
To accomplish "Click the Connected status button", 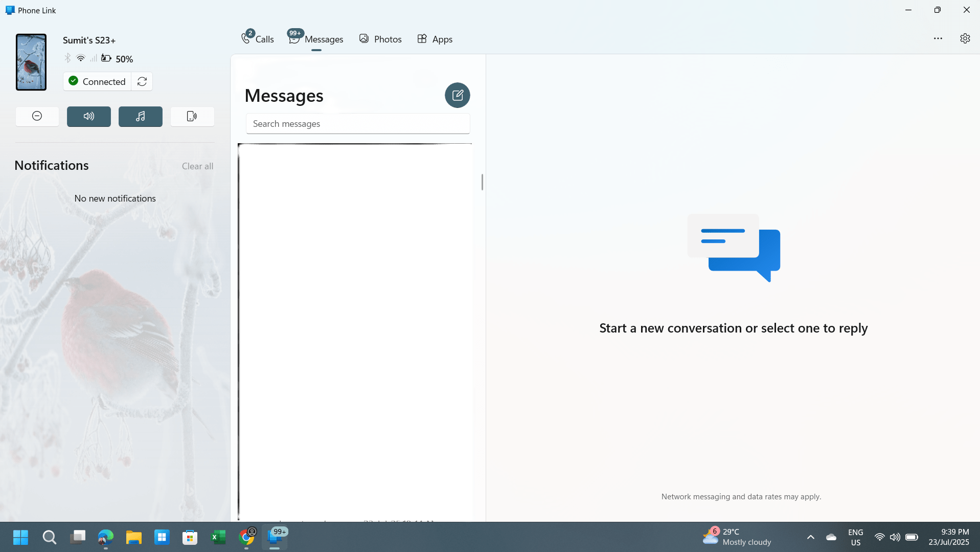I will tap(97, 81).
